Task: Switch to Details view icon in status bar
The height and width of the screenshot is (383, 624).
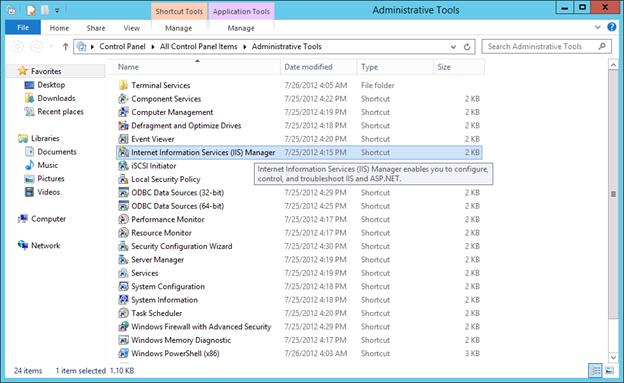Action: click(595, 371)
